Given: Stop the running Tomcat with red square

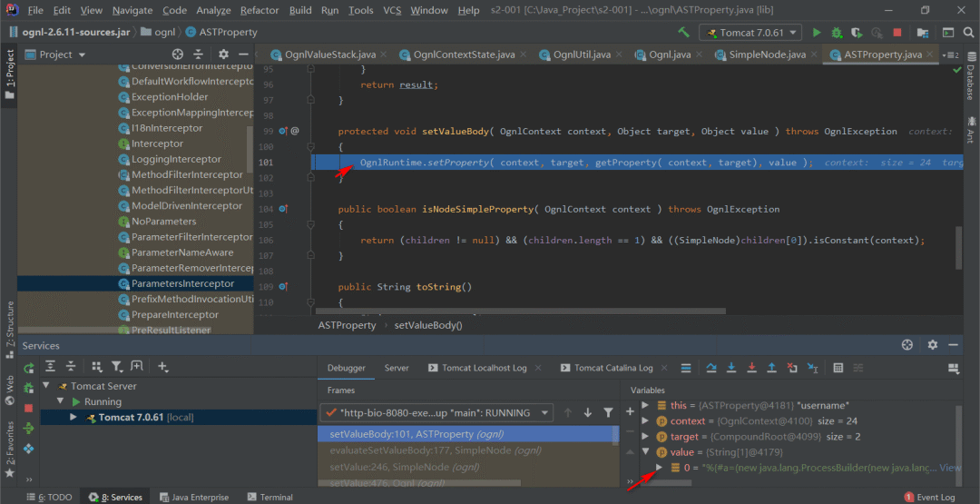Looking at the screenshot, I should click(x=897, y=33).
